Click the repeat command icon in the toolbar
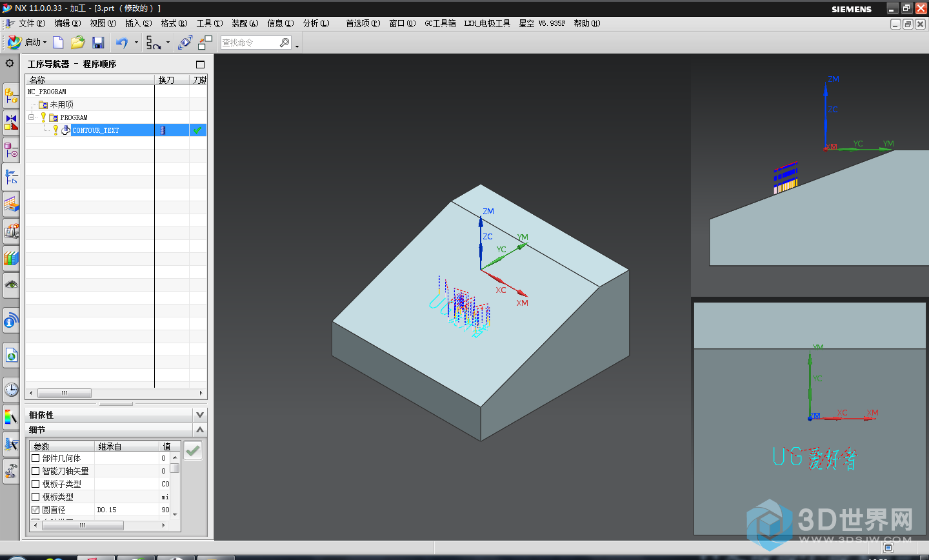This screenshot has width=929, height=560. point(153,43)
